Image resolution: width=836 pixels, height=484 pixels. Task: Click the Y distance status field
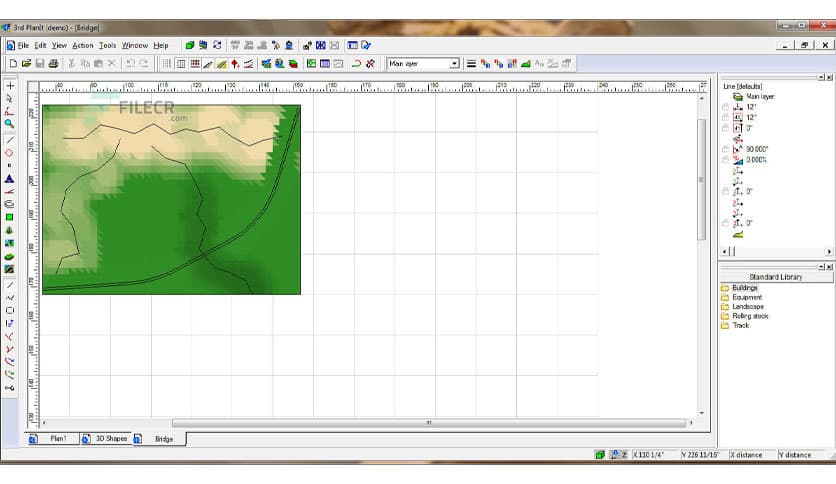[801, 455]
